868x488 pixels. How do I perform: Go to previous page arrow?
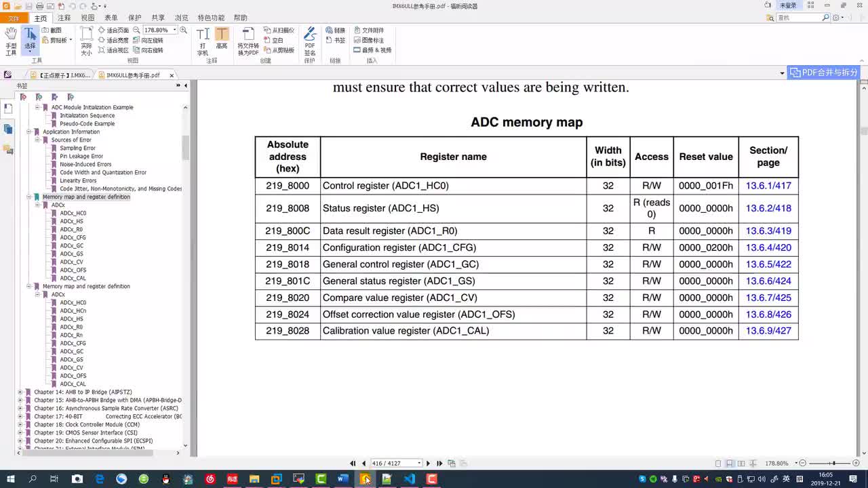pyautogui.click(x=363, y=464)
